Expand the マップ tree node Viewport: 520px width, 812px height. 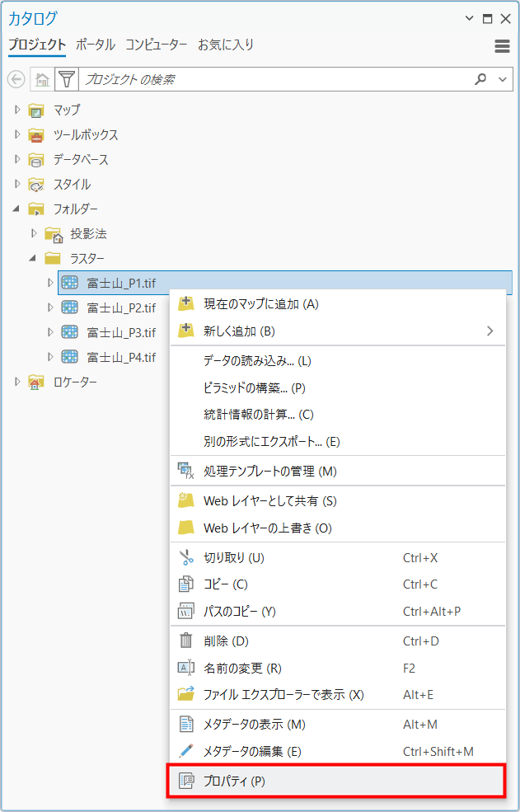[x=17, y=110]
